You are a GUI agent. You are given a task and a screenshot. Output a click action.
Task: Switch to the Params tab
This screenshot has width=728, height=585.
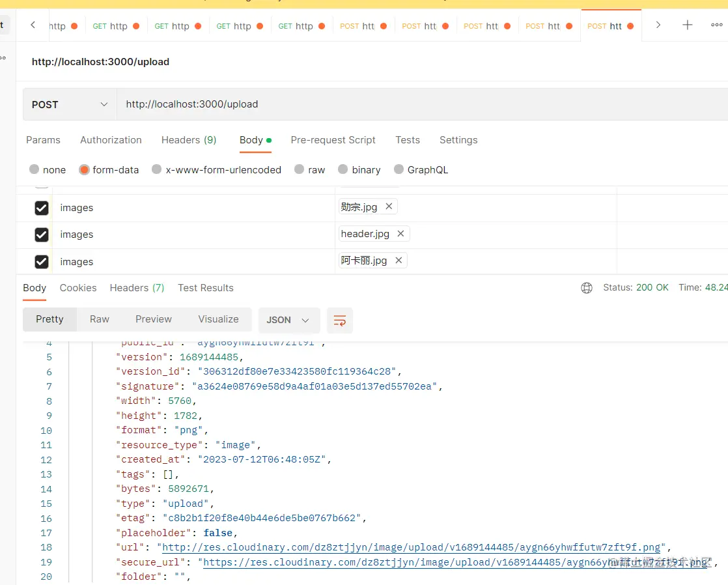pyautogui.click(x=43, y=140)
